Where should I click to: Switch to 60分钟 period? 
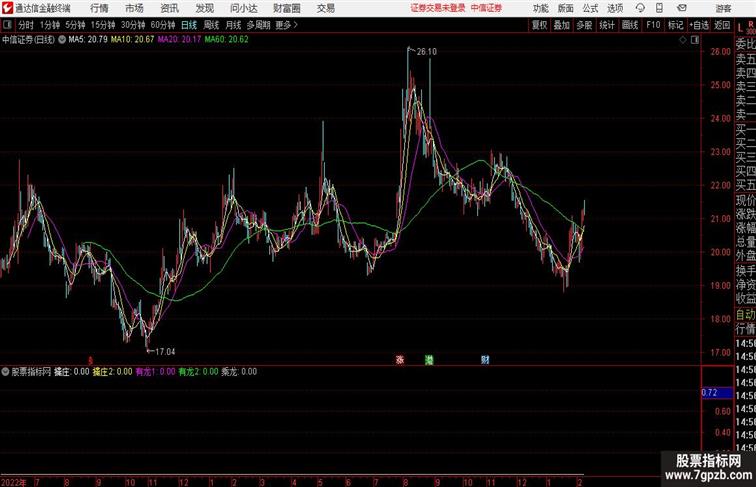[163, 25]
